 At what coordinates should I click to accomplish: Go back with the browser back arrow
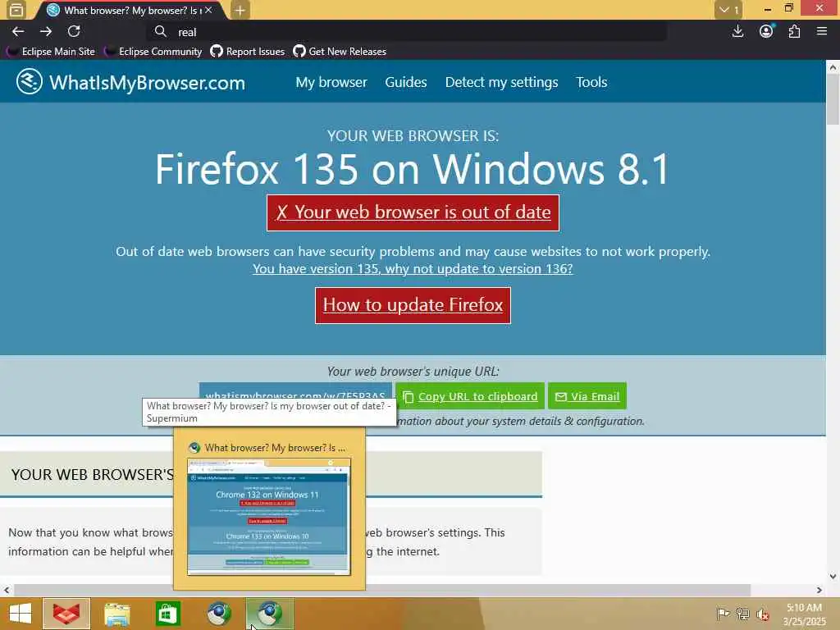click(x=18, y=32)
